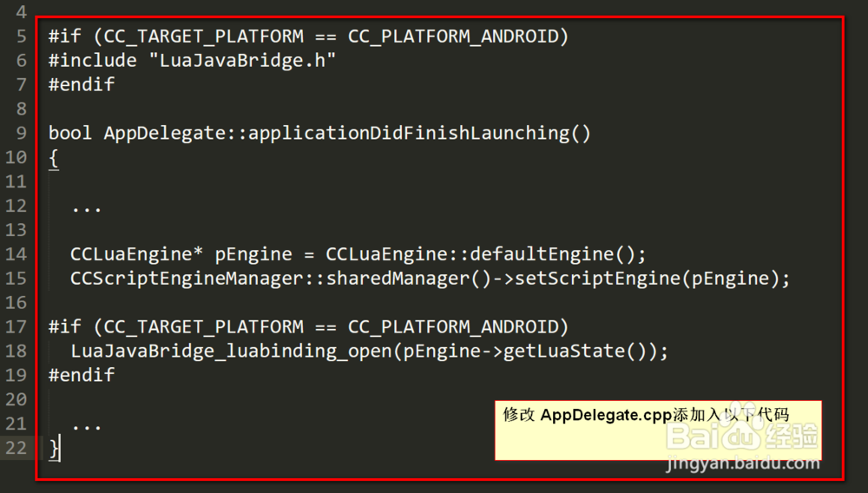Click the closing brace on line 22
The image size is (868, 493).
pyautogui.click(x=54, y=449)
